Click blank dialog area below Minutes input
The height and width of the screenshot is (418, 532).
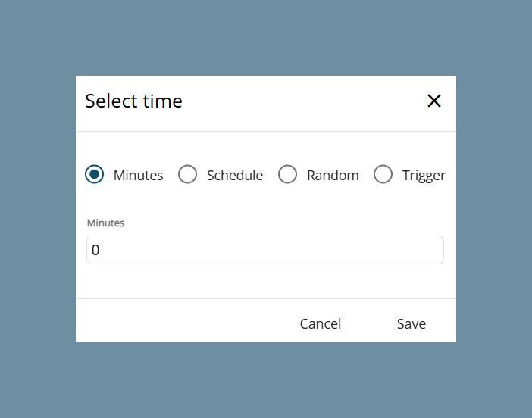pyautogui.click(x=265, y=281)
